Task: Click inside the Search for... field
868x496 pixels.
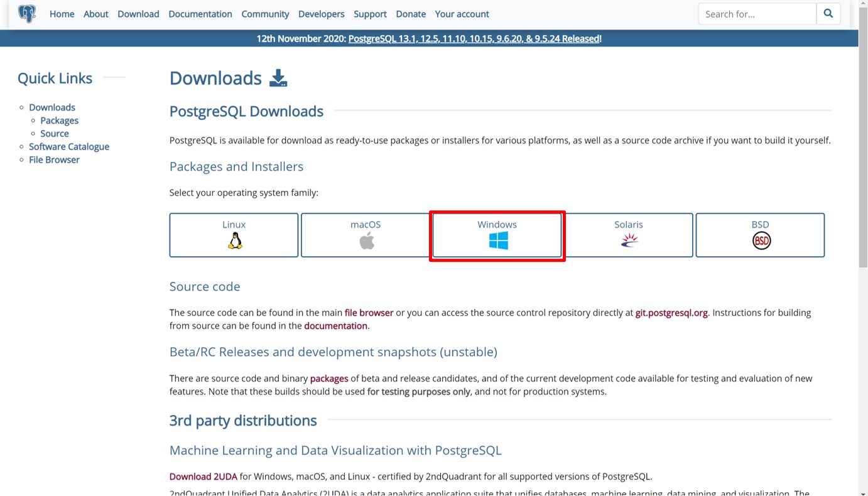Action: click(757, 14)
